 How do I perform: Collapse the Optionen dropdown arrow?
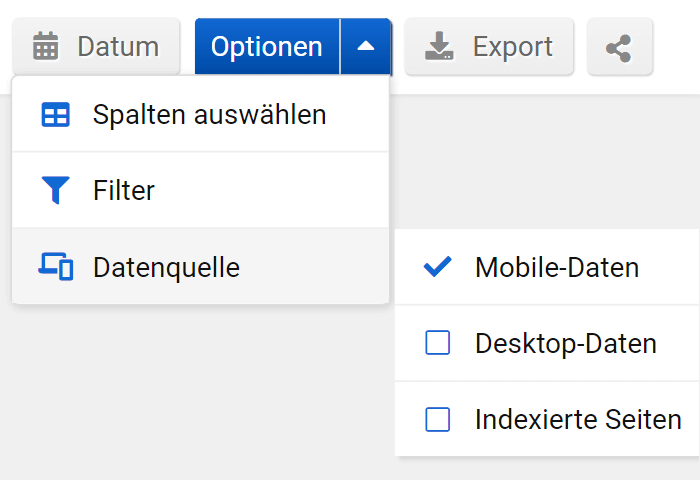(366, 46)
